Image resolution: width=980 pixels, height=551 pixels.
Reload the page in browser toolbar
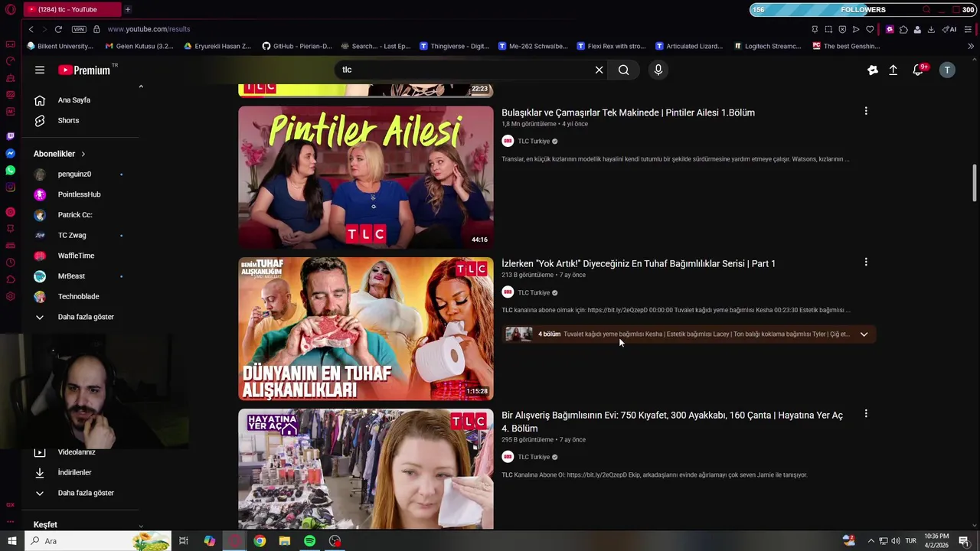pyautogui.click(x=58, y=29)
